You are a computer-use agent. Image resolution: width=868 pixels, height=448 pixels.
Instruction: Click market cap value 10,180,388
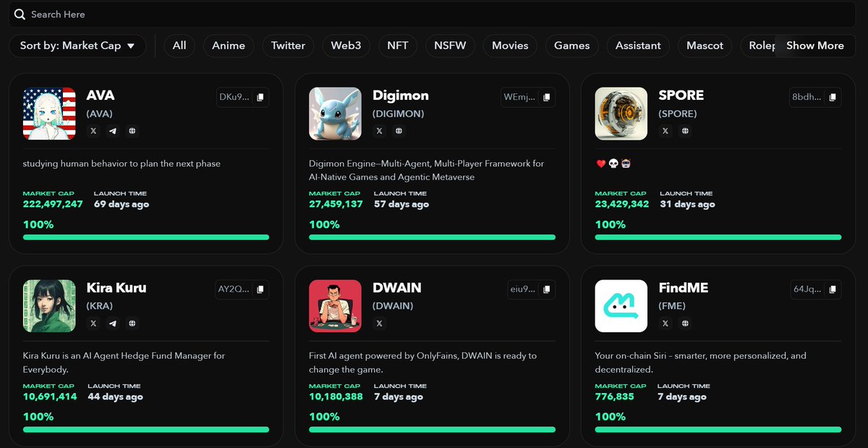(x=336, y=397)
